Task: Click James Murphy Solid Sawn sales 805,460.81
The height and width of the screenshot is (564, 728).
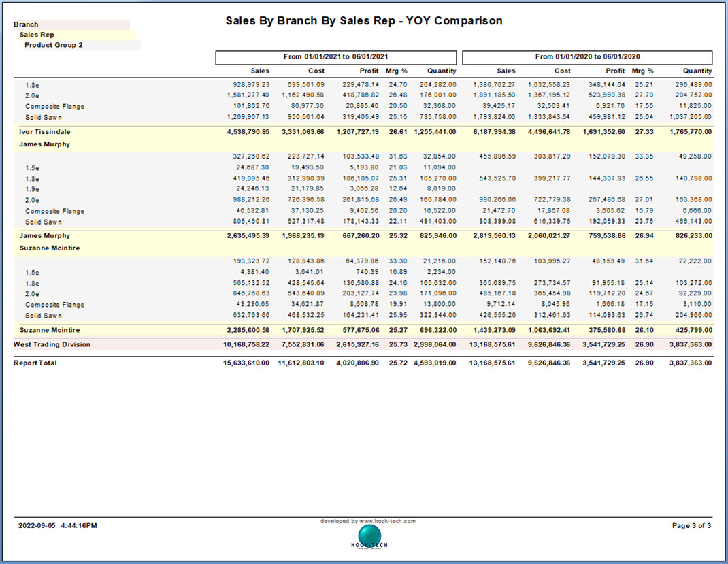Action: (251, 222)
